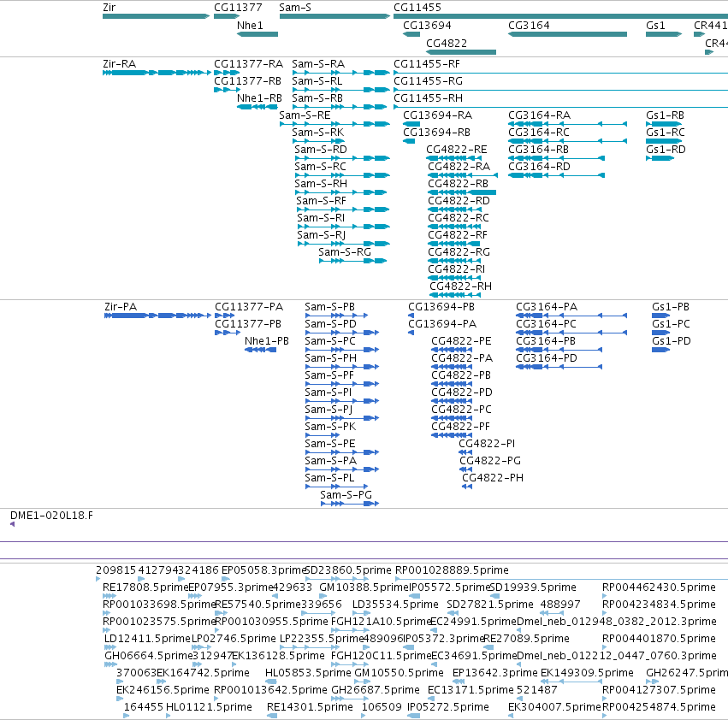Click EST EK149309.5prime
The image size is (728, 720).
pos(571,682)
